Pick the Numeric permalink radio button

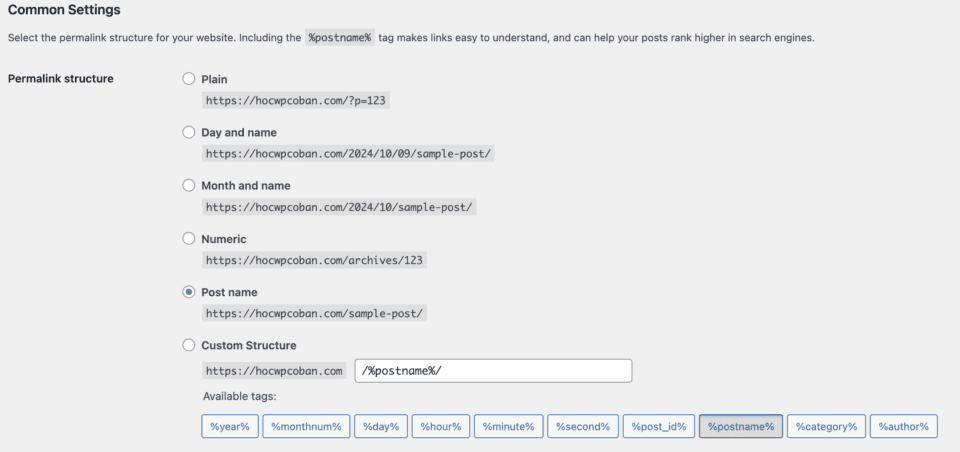188,239
